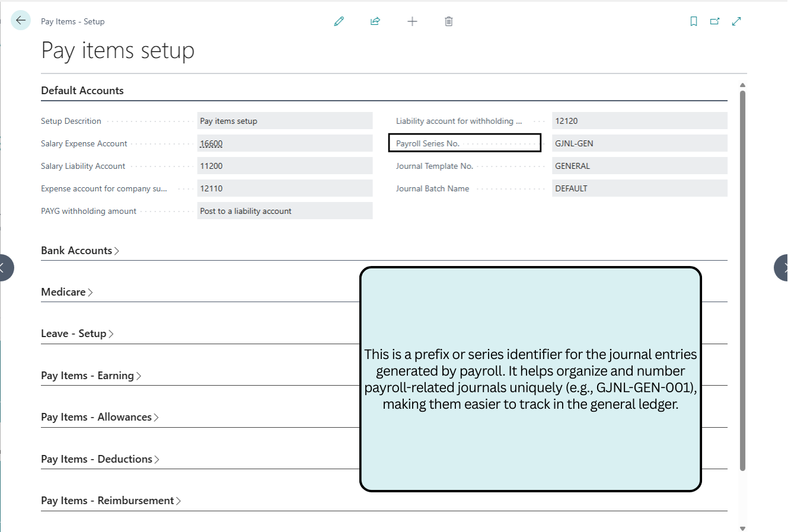Image resolution: width=788 pixels, height=532 pixels.
Task: Click the back arrow button
Action: click(21, 21)
